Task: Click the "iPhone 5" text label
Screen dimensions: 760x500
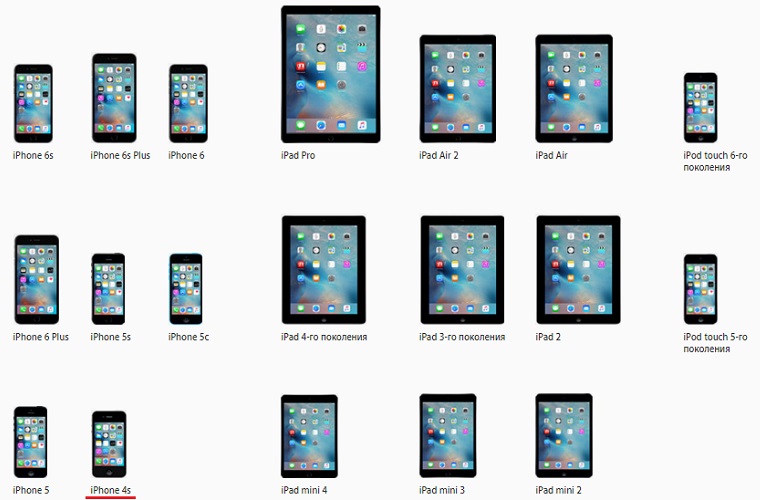Action: click(31, 490)
